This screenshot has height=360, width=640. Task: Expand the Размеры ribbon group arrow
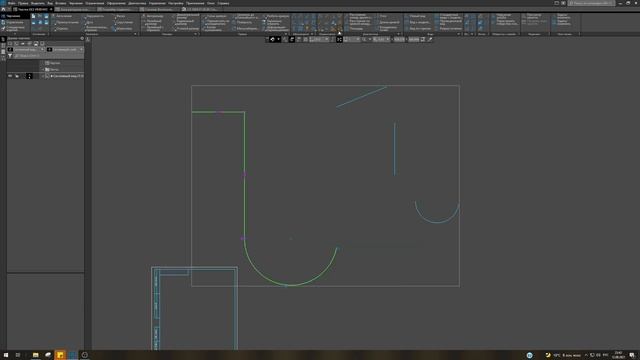pyautogui.click(x=195, y=34)
